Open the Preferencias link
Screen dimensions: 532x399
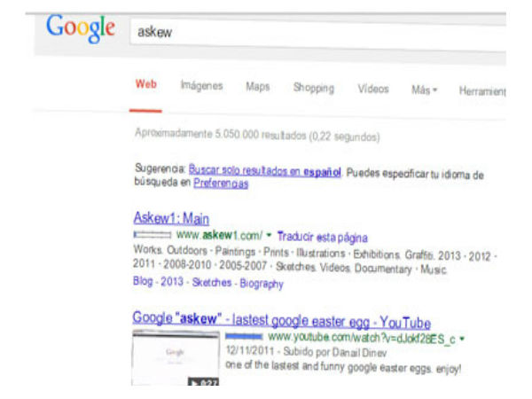(221, 184)
